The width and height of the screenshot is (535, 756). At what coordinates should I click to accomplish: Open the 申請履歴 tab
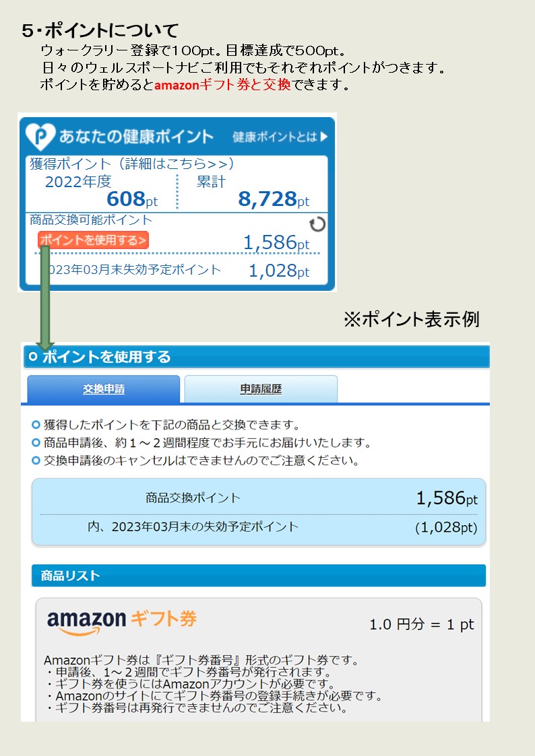point(261,389)
